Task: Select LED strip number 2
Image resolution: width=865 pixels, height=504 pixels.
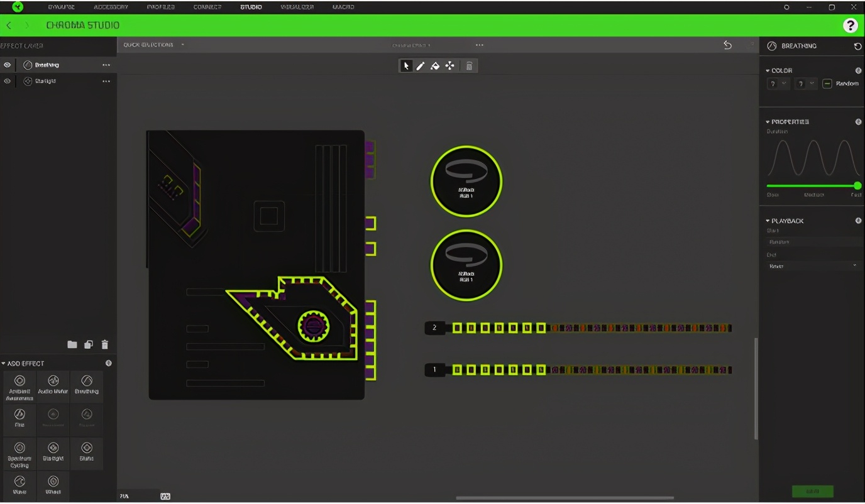Action: pyautogui.click(x=578, y=328)
